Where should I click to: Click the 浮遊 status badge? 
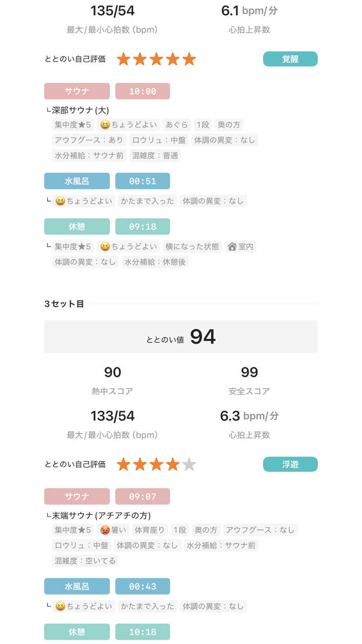290,464
